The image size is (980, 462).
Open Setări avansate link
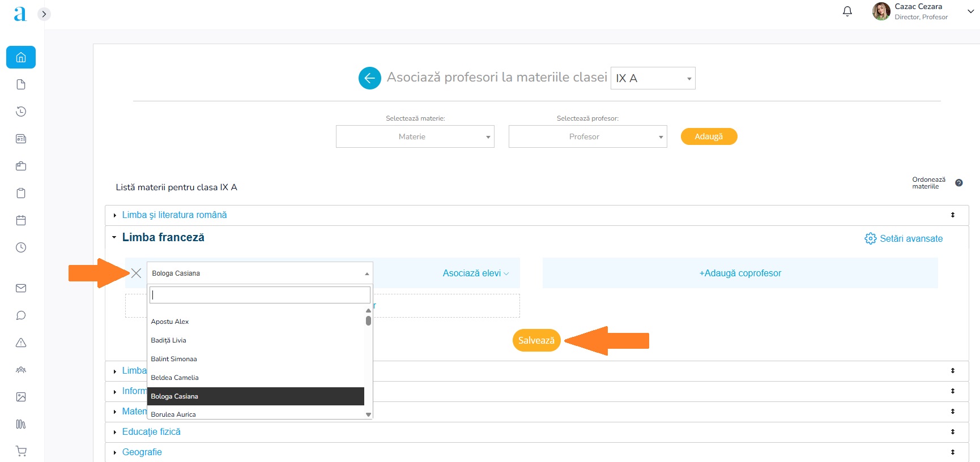click(x=904, y=239)
